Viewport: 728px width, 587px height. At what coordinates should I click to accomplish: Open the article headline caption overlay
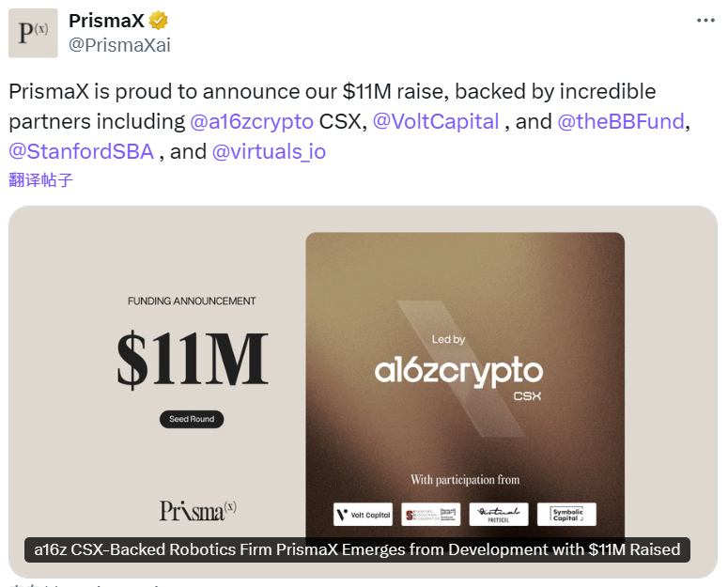tap(357, 549)
